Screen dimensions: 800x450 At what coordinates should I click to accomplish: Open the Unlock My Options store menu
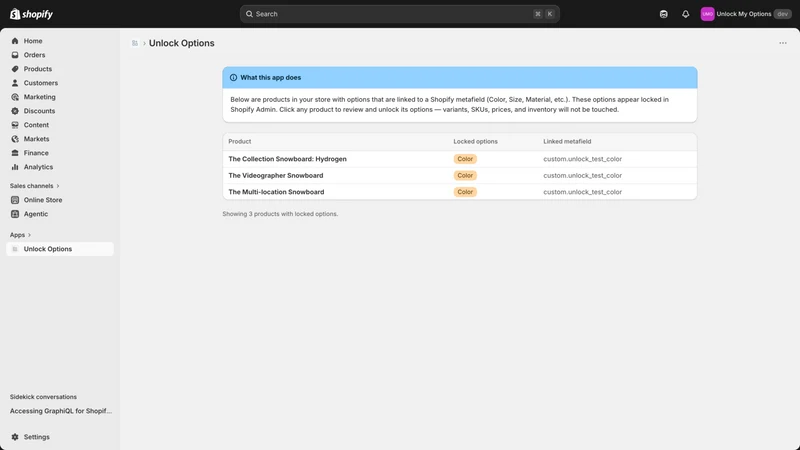pyautogui.click(x=745, y=14)
